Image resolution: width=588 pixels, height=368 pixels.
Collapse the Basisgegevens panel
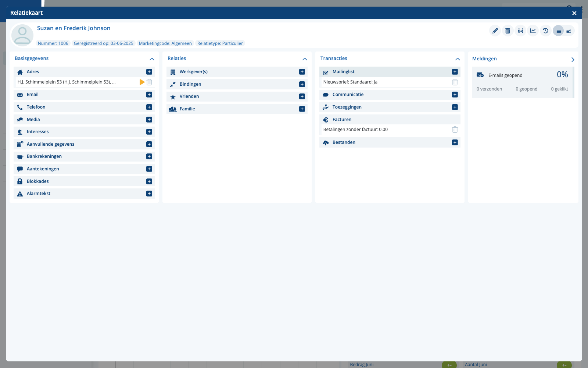pyautogui.click(x=152, y=59)
